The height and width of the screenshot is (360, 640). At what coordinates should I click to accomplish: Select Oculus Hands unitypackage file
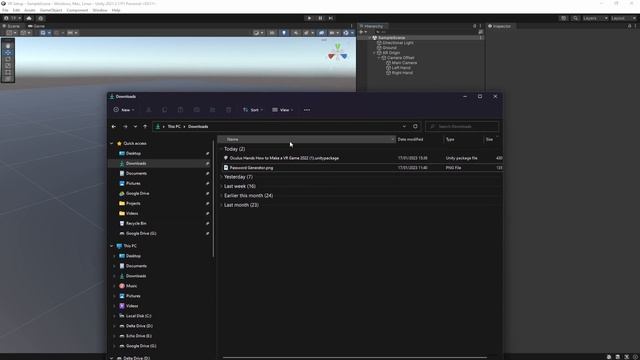[x=284, y=158]
